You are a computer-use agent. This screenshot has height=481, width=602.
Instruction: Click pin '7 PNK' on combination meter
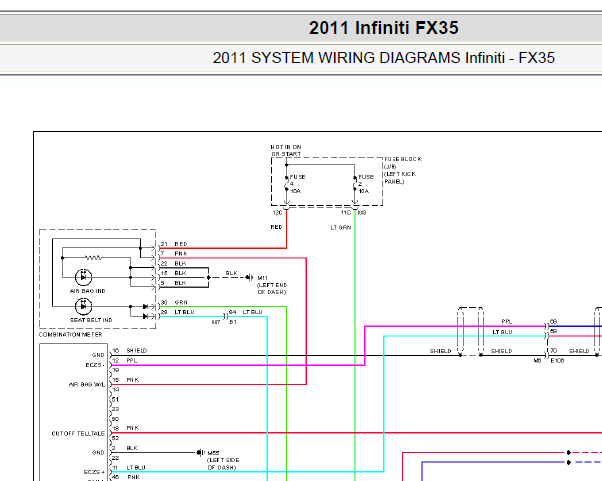click(174, 254)
